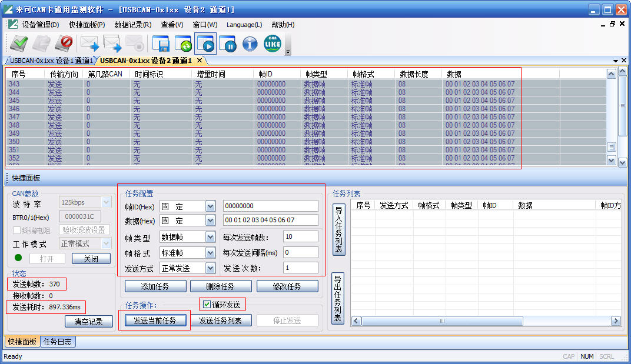This screenshot has height=364, width=631.
Task: Enable the 循环发送 checkbox
Action: 205,303
